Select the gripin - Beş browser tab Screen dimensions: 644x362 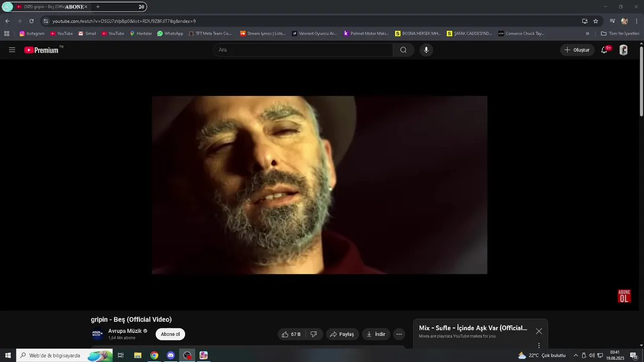50,7
